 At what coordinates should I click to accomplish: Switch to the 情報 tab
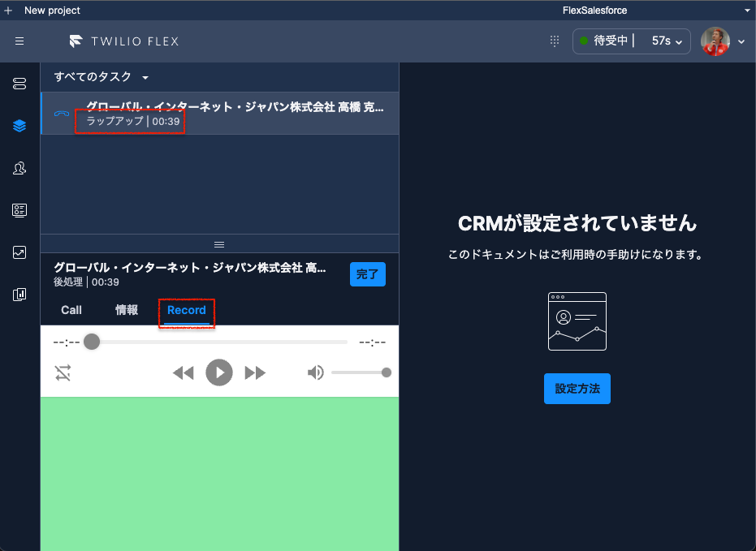[126, 310]
